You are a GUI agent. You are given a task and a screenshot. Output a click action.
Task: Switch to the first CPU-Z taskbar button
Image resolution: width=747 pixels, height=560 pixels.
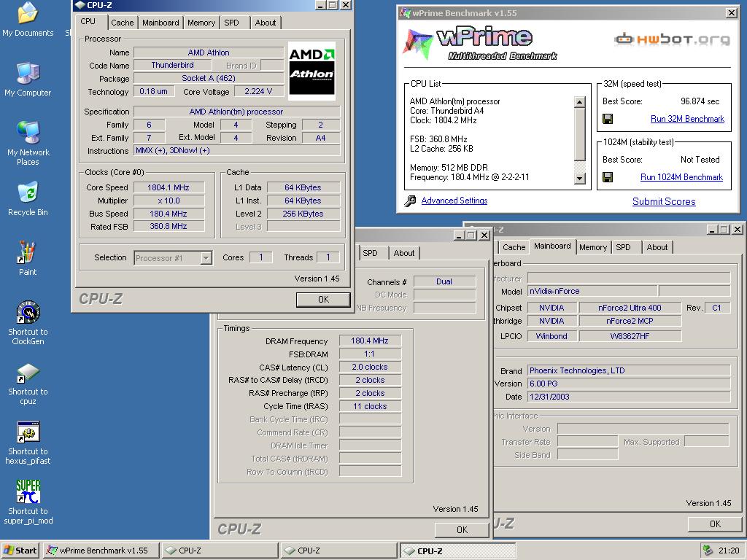point(220,551)
